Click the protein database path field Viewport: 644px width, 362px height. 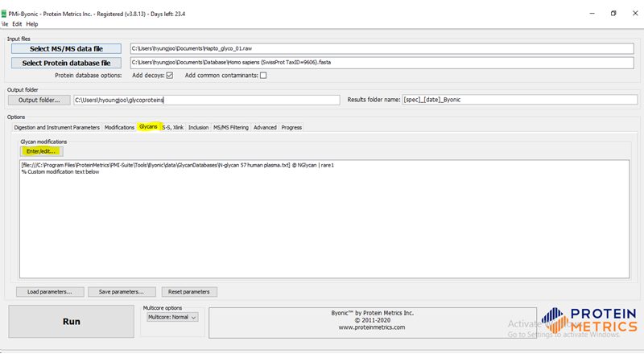[382, 63]
